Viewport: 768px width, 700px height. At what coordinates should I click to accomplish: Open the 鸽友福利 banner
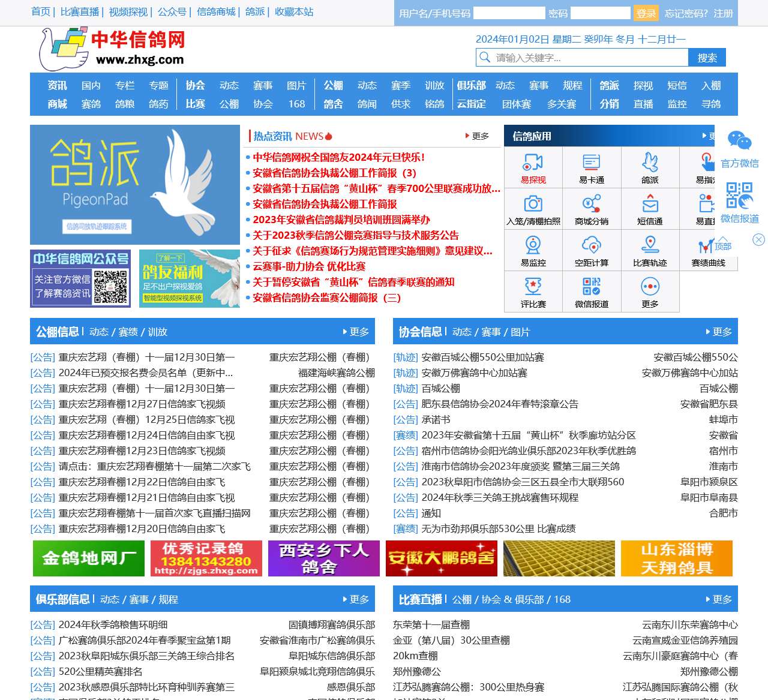coord(190,278)
